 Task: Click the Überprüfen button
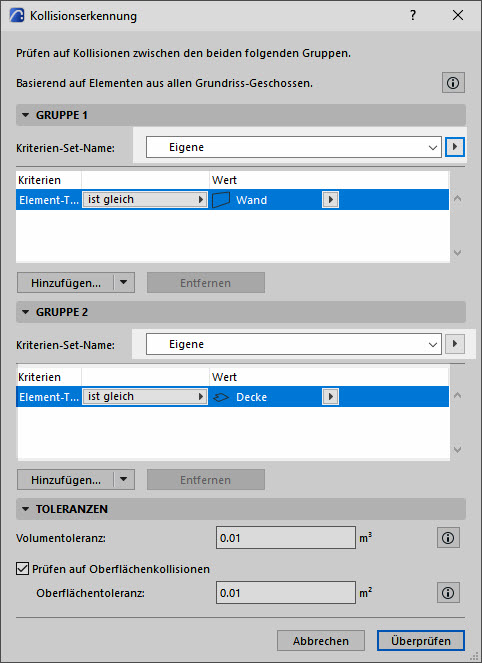pos(421,641)
